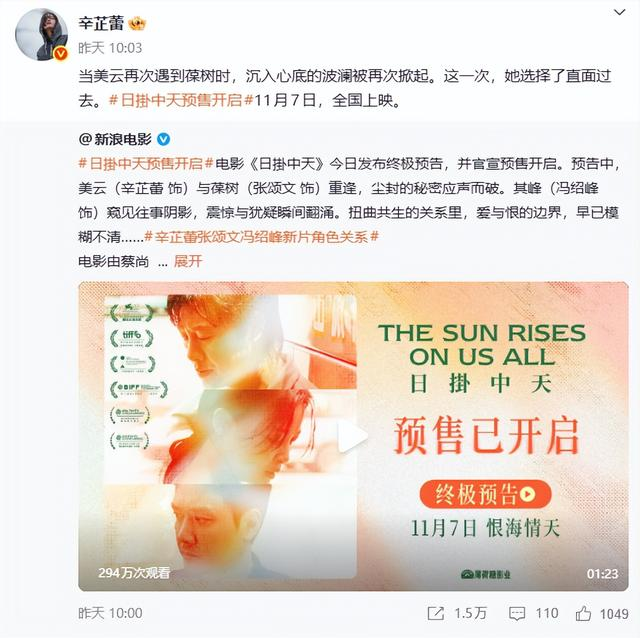Play the trailer video center button

click(353, 436)
